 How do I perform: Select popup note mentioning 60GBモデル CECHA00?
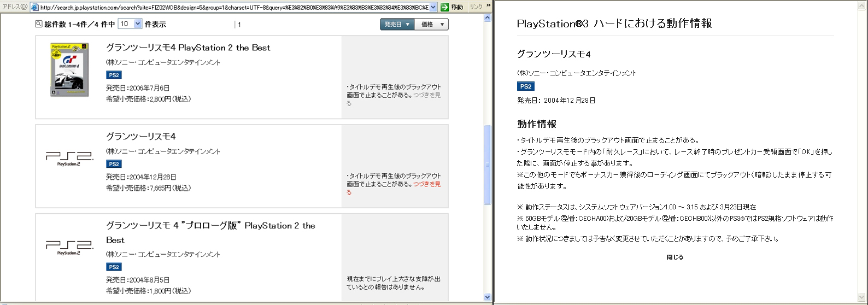(x=675, y=222)
